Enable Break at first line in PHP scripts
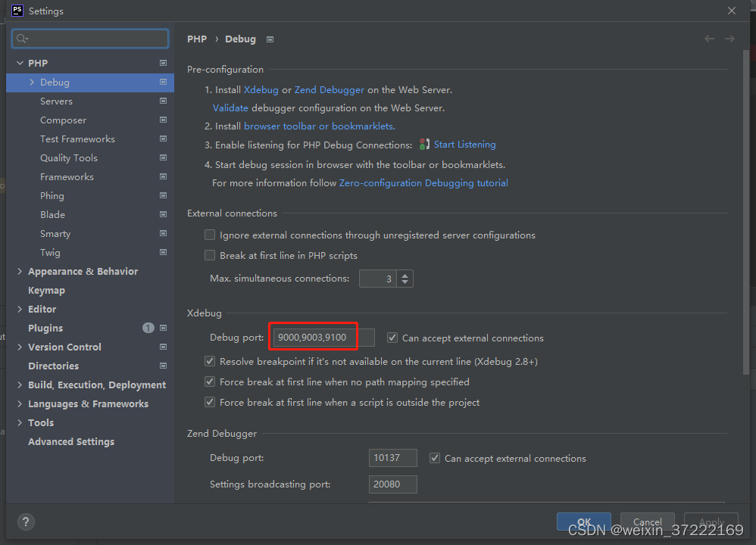 (210, 255)
